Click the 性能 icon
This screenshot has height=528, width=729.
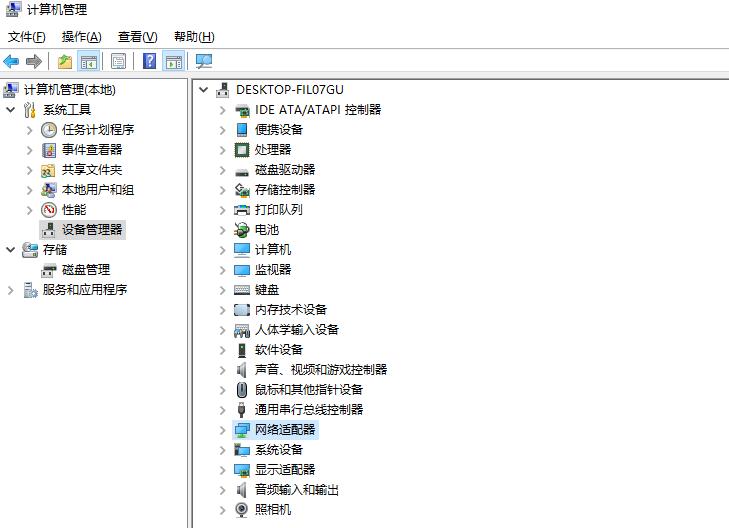(x=49, y=210)
